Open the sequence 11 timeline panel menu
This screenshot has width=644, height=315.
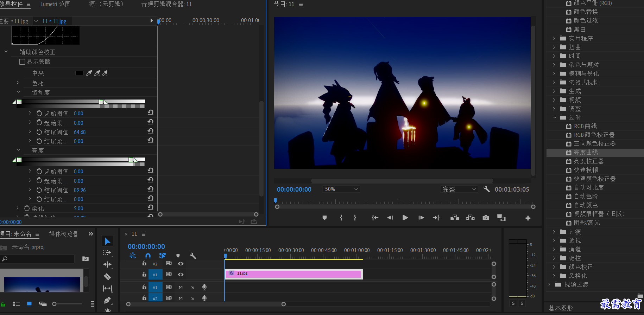click(x=144, y=234)
